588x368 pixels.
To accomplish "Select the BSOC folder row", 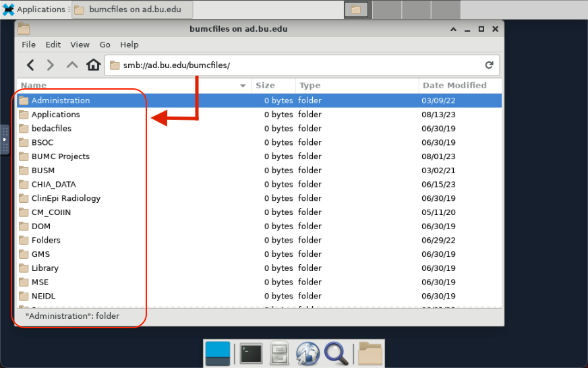I will pos(259,142).
